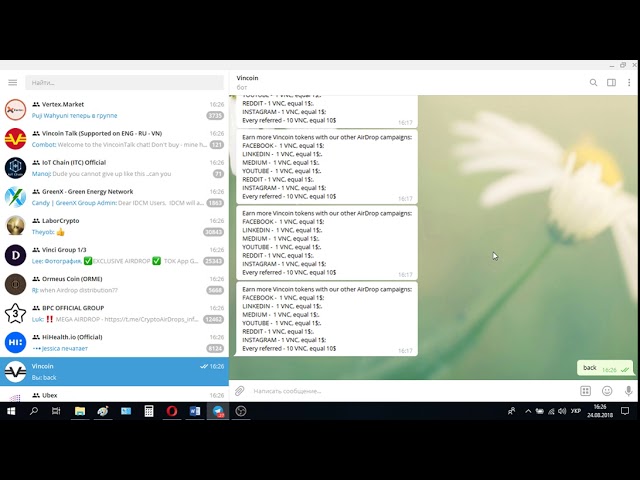Select the Vincoin Talk chat
The width and height of the screenshot is (640, 480).
pos(114,139)
